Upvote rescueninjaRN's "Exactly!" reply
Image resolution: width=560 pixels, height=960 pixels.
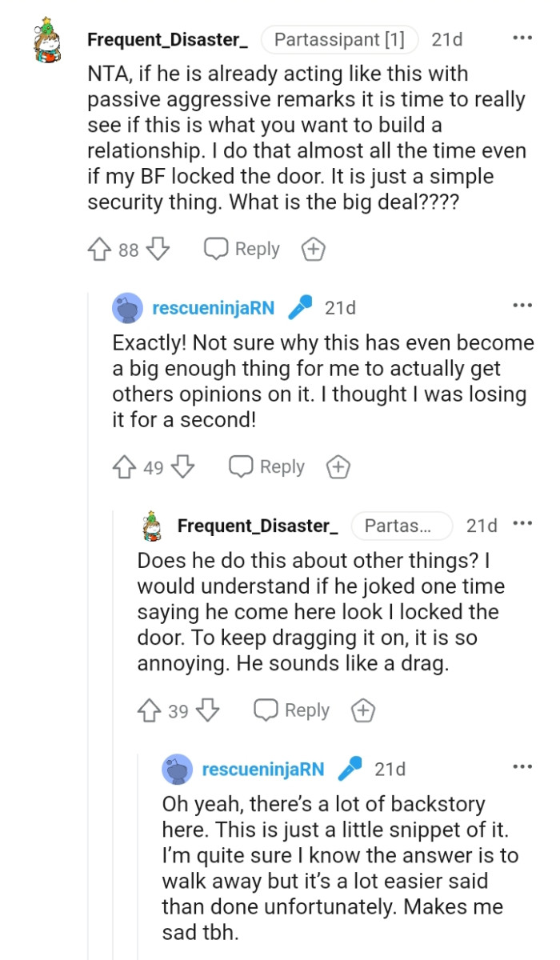(x=124, y=466)
